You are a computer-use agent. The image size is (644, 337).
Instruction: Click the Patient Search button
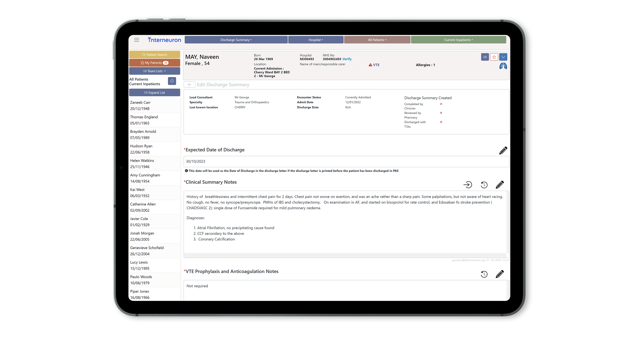155,54
